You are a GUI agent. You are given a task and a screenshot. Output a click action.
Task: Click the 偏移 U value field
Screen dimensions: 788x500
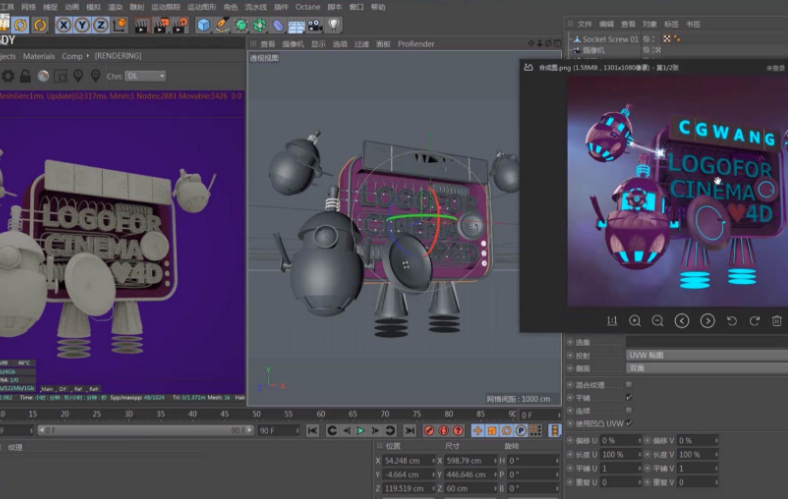[620, 440]
